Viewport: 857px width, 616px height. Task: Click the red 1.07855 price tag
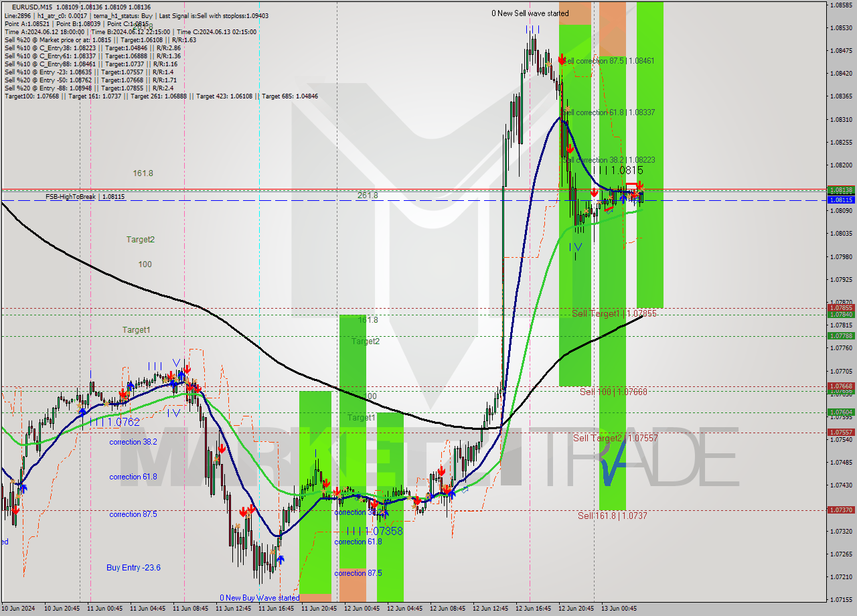pos(841,308)
